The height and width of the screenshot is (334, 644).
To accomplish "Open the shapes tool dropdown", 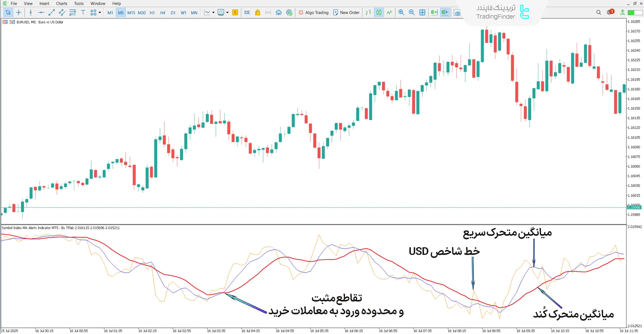I will tap(99, 12).
